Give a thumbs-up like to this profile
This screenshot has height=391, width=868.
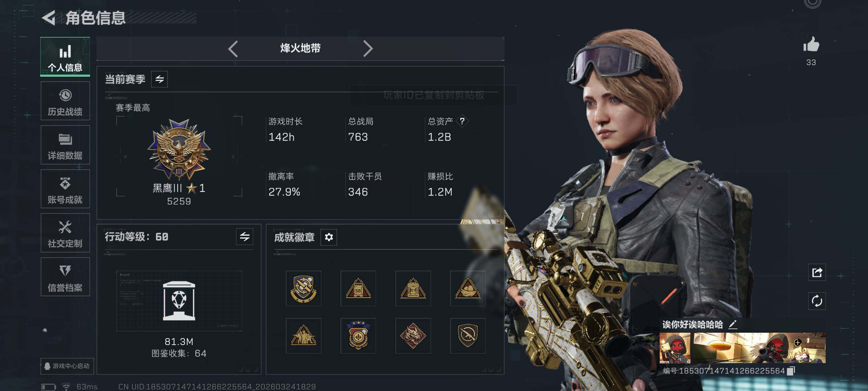point(811,45)
